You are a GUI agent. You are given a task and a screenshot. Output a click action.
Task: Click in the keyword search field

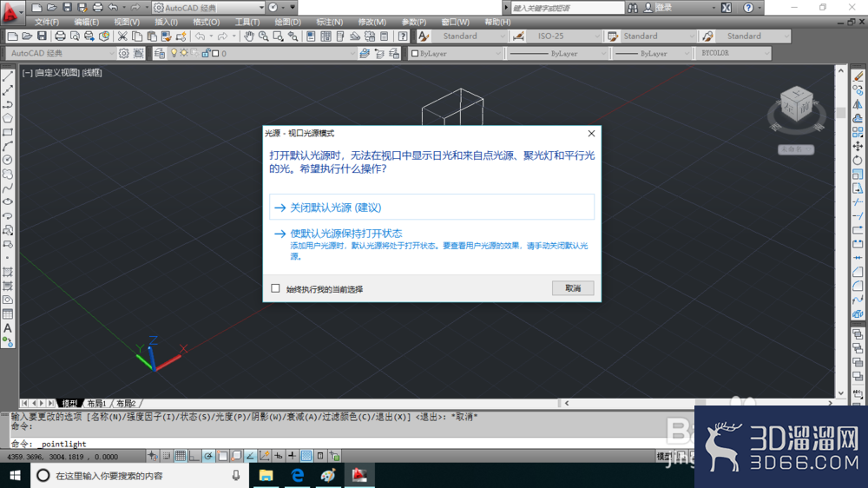point(568,8)
